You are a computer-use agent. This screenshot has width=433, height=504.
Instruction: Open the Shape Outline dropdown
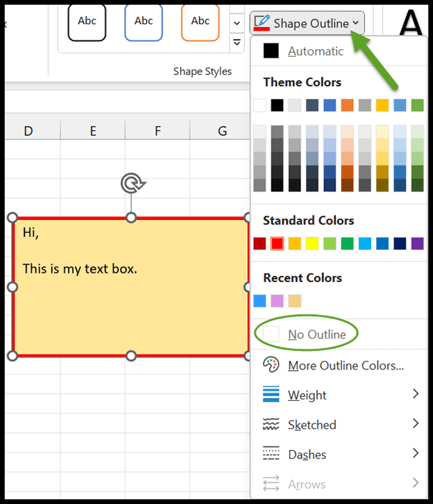307,23
